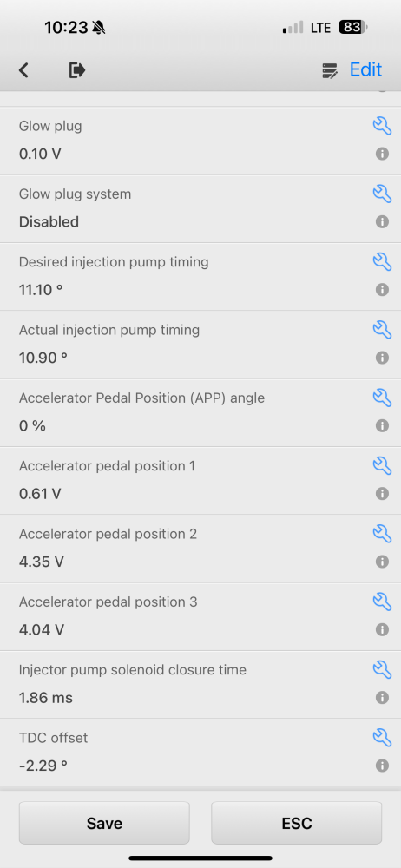Tap wrench for Injector pump solenoid closure time
Screen dimensions: 401x868
[382, 669]
